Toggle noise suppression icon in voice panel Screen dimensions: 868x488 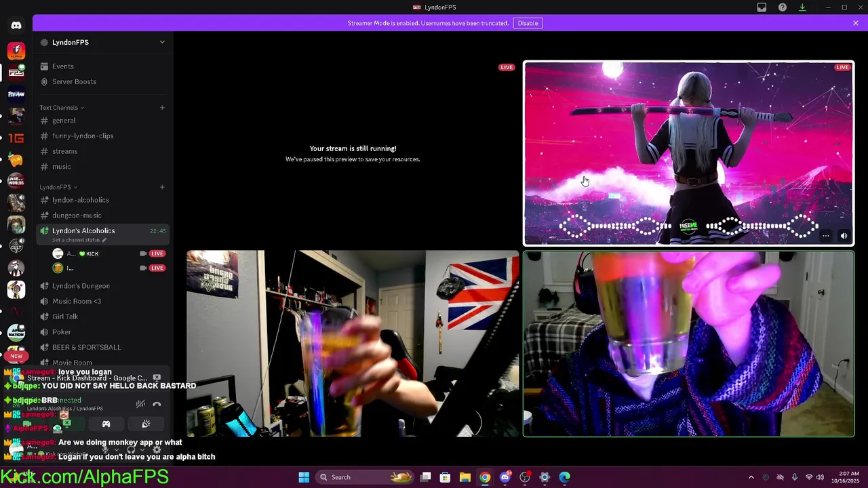tap(140, 404)
